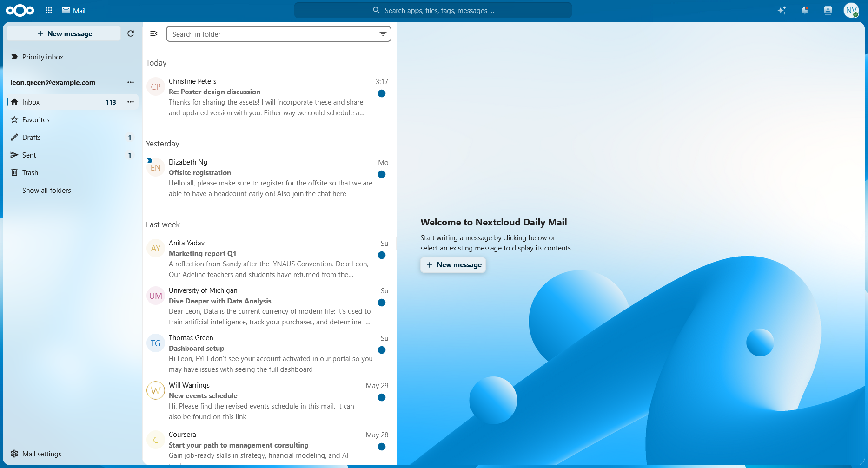Open search filter options in folder search
The image size is (868, 468).
pos(383,34)
